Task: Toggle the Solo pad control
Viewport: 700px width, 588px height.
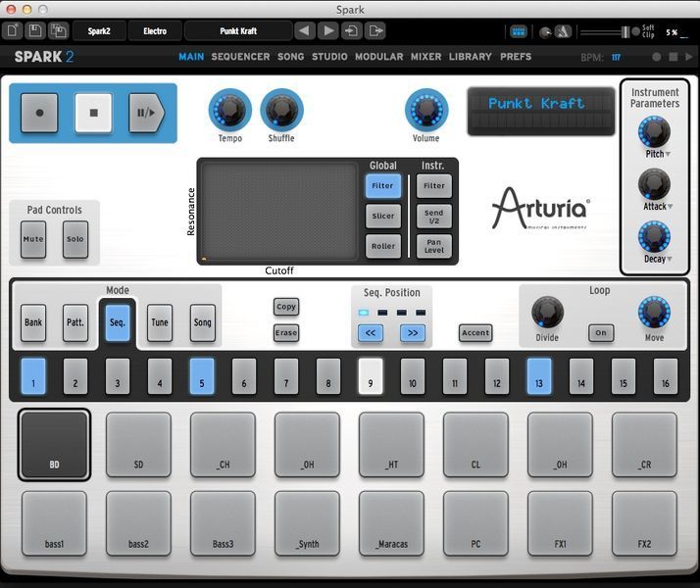Action: (75, 239)
